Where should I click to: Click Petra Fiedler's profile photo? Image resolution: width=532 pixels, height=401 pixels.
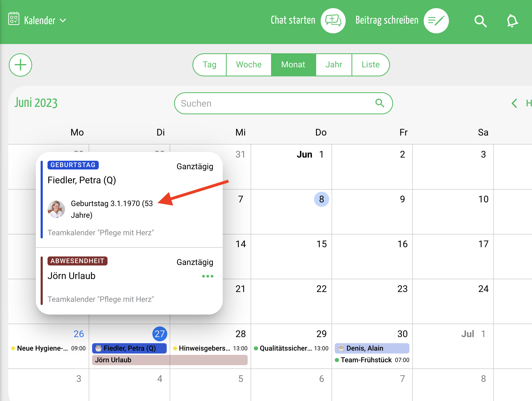click(56, 209)
